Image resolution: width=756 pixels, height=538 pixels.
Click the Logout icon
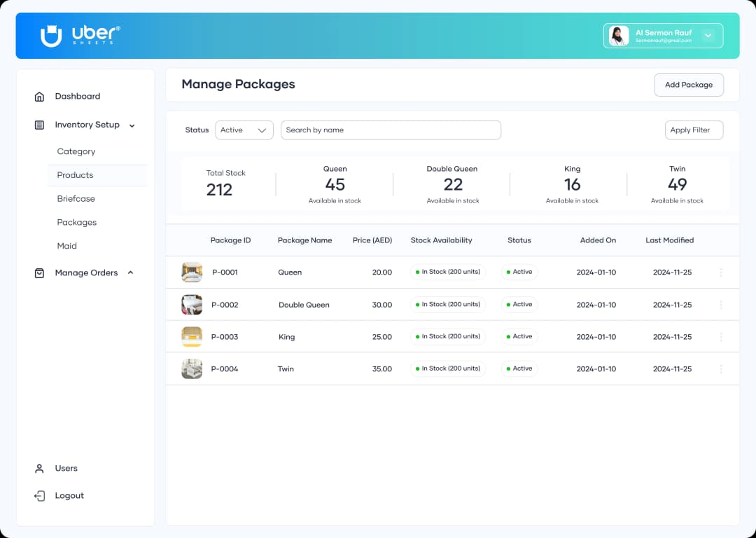coord(38,495)
